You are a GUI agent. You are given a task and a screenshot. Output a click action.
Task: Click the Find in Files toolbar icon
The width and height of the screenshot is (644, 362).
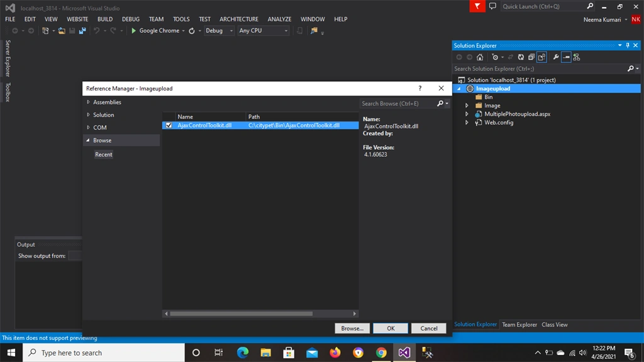pyautogui.click(x=314, y=31)
